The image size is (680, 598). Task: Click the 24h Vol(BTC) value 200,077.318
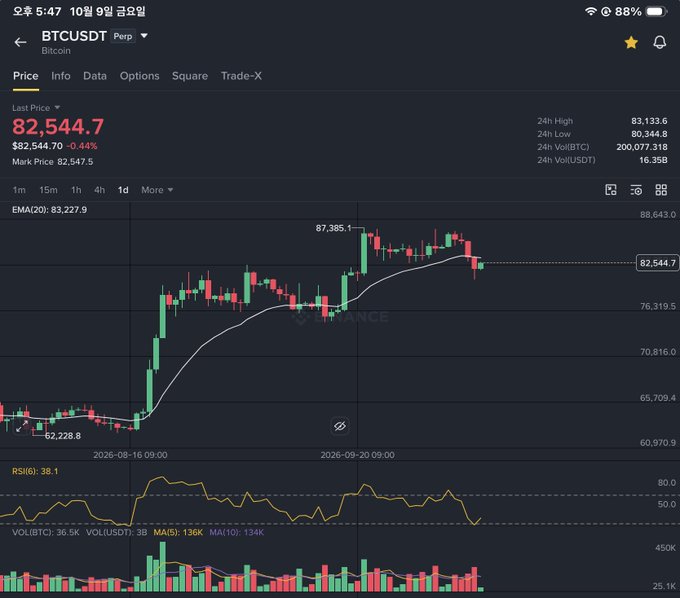641,147
